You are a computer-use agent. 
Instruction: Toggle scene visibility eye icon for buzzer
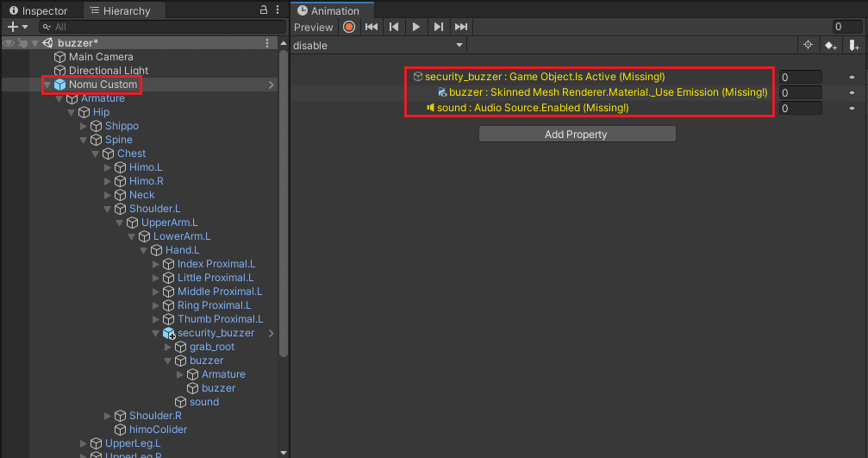[x=9, y=42]
